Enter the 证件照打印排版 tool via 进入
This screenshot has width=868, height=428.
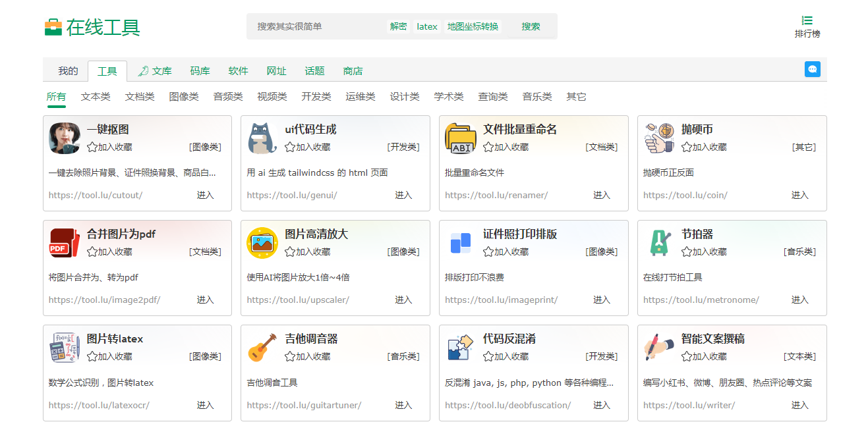[601, 300]
